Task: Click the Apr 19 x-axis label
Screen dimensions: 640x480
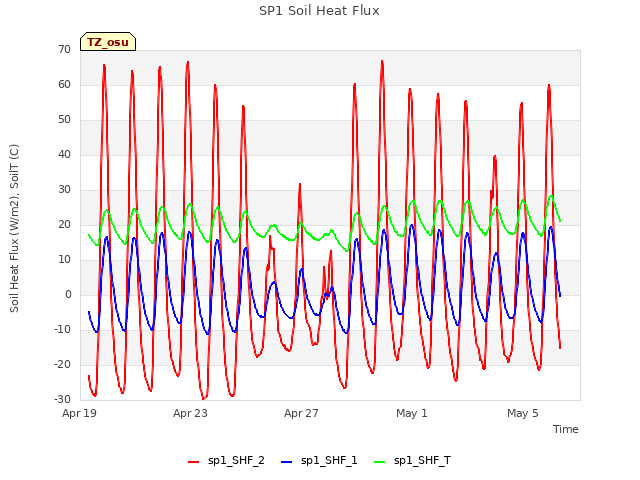Action: pos(79,413)
